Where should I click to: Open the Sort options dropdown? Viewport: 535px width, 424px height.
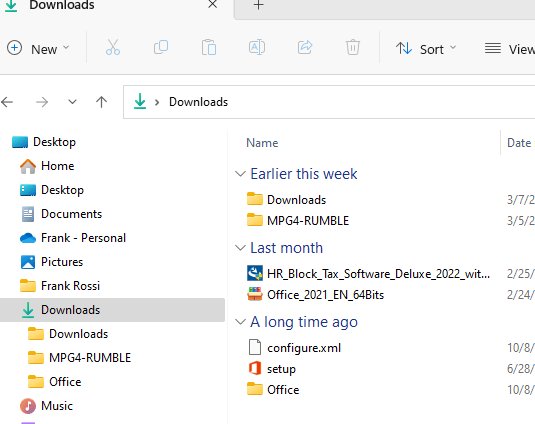(426, 49)
